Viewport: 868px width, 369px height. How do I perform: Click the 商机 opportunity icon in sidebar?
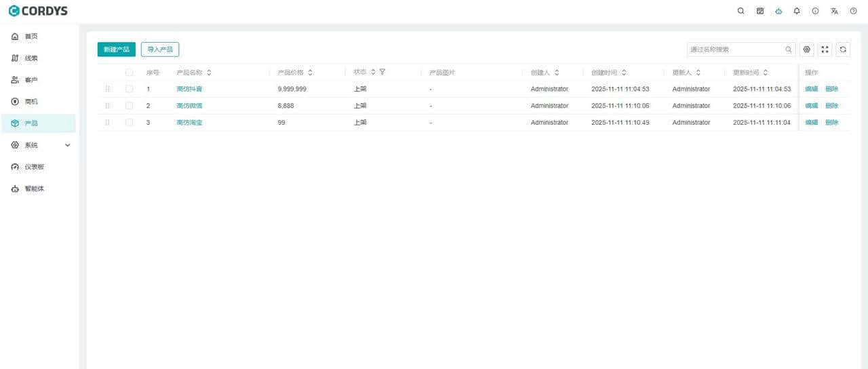coord(15,102)
